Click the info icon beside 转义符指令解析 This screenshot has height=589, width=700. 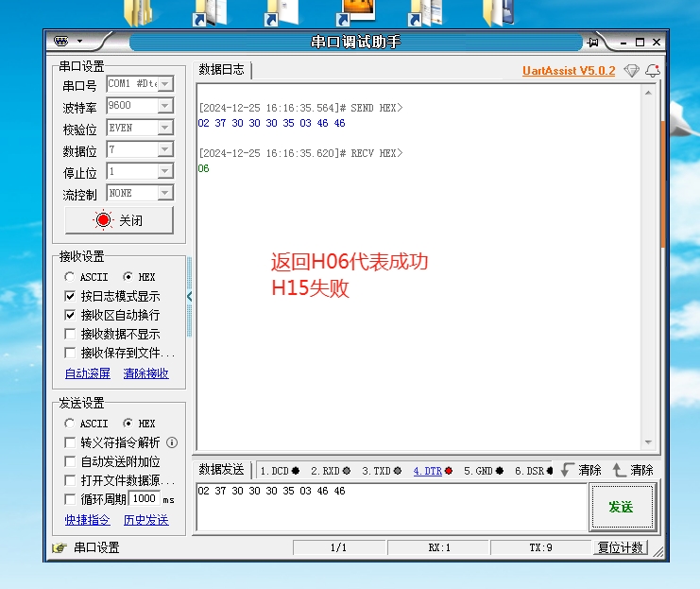point(172,442)
